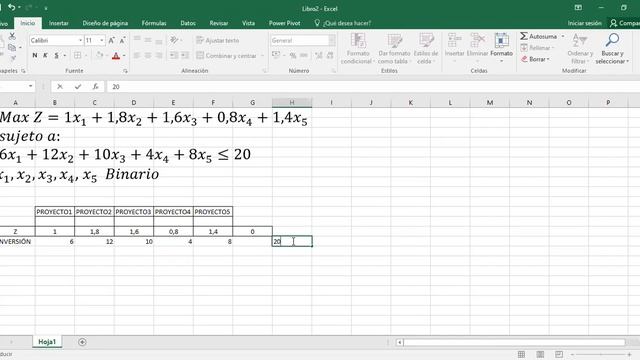Open Dar formato como tabla gallery
Viewport: 640px width, 360px height.
point(394,49)
